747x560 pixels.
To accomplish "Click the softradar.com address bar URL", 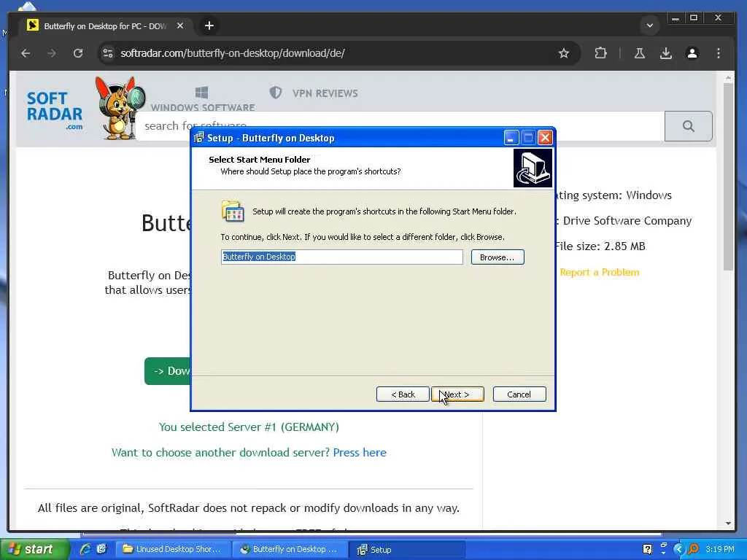I will tap(233, 53).
